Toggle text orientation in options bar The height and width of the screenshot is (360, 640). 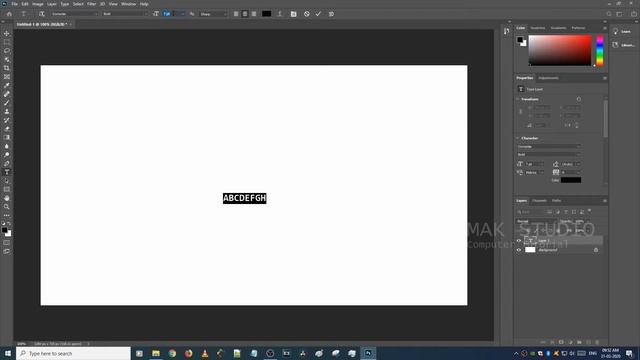pos(42,14)
